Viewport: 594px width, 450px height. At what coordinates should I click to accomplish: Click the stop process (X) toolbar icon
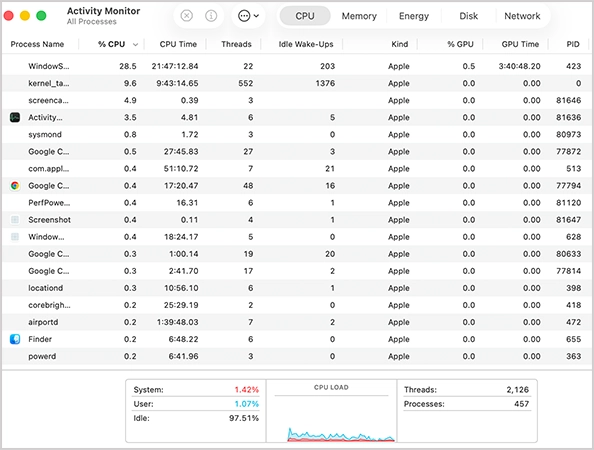tap(186, 16)
